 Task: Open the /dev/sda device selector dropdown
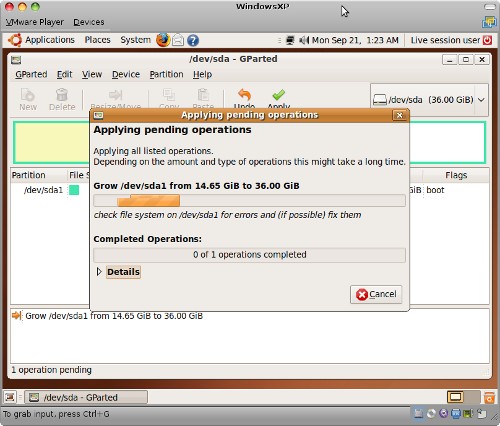[429, 100]
